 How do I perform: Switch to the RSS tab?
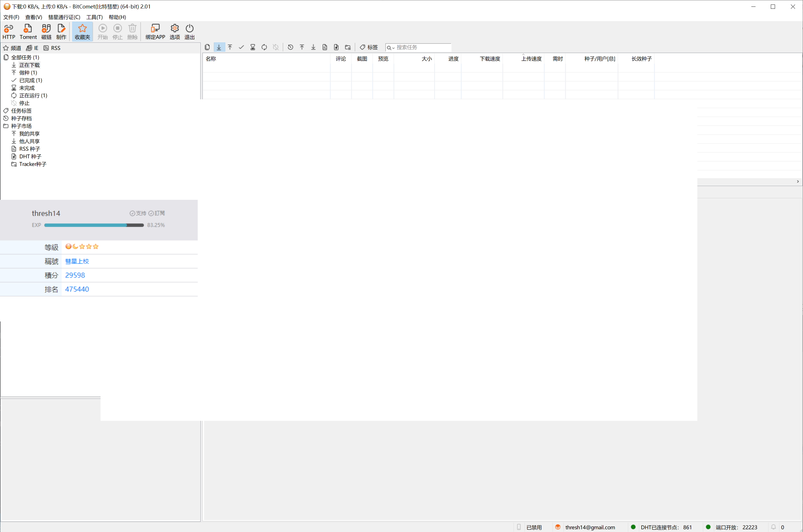pyautogui.click(x=52, y=48)
